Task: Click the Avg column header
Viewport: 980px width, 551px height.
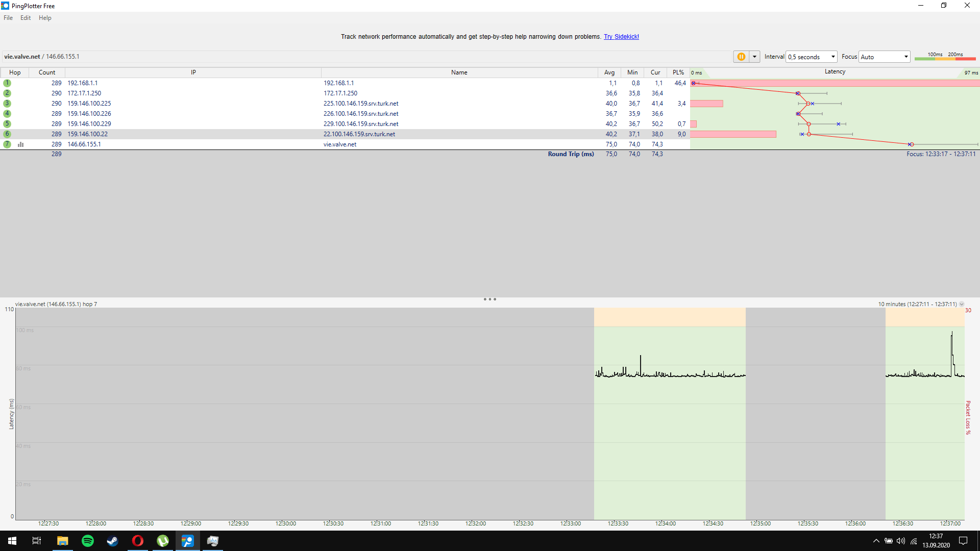Action: [x=609, y=72]
